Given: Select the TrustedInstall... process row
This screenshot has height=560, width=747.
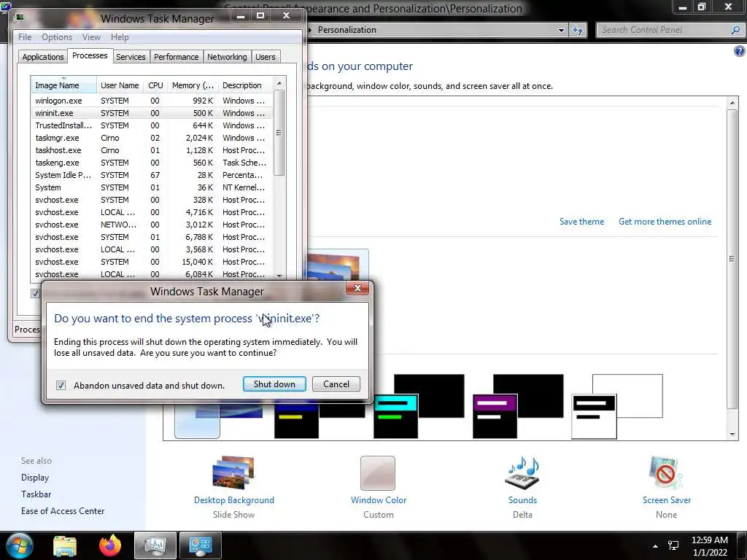Looking at the screenshot, I should tap(152, 125).
